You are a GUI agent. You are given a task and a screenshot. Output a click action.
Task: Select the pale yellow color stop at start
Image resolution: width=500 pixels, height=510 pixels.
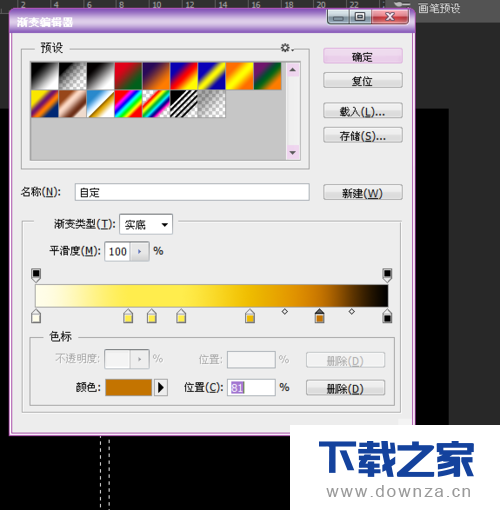pyautogui.click(x=36, y=316)
